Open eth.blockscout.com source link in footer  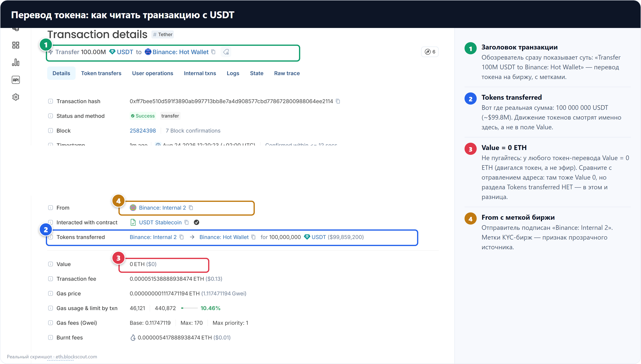coord(76,357)
